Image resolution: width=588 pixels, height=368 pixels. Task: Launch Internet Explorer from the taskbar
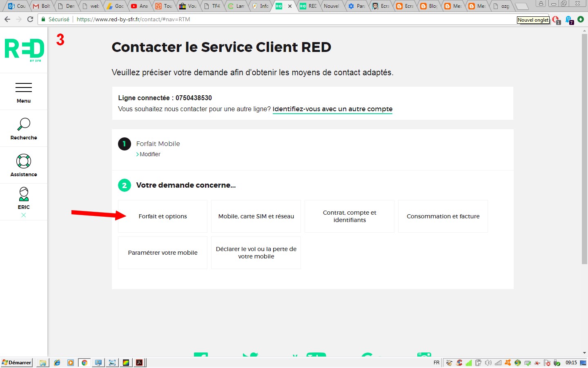[x=57, y=363]
